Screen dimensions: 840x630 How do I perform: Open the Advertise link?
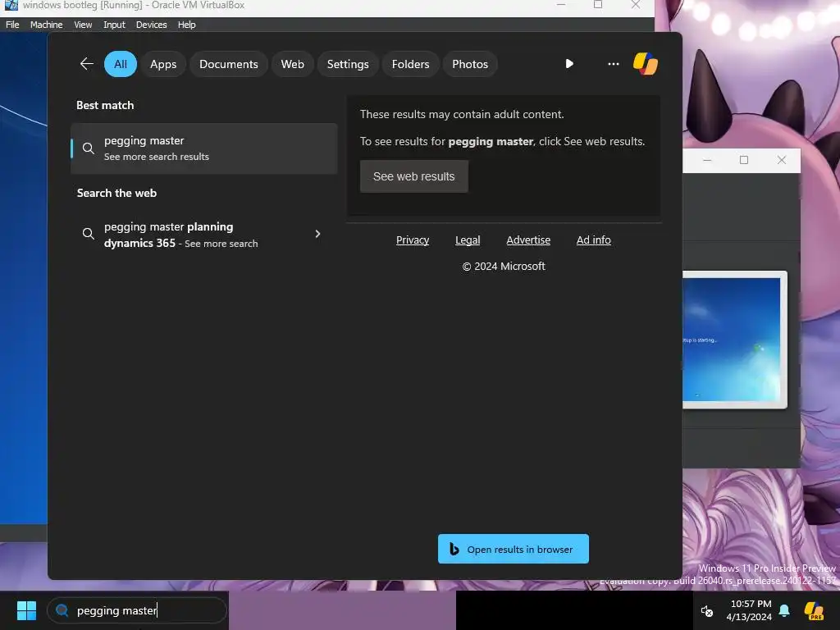tap(528, 240)
